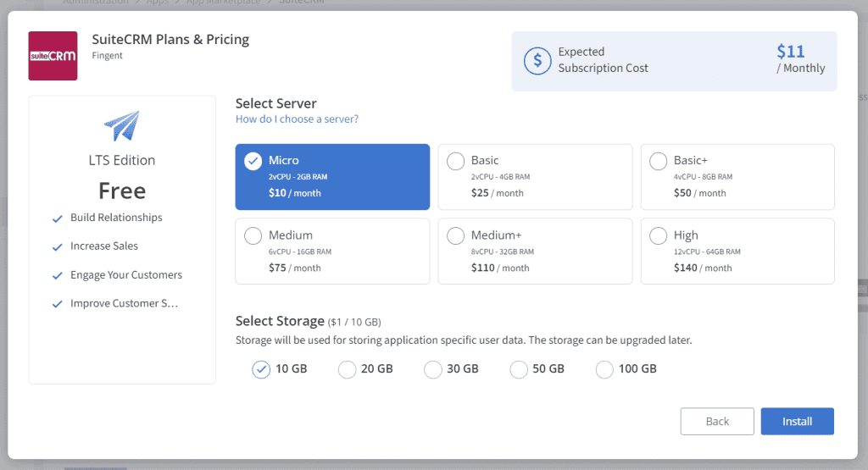The image size is (868, 470).
Task: Pick the Medium server radio button
Action: 253,235
